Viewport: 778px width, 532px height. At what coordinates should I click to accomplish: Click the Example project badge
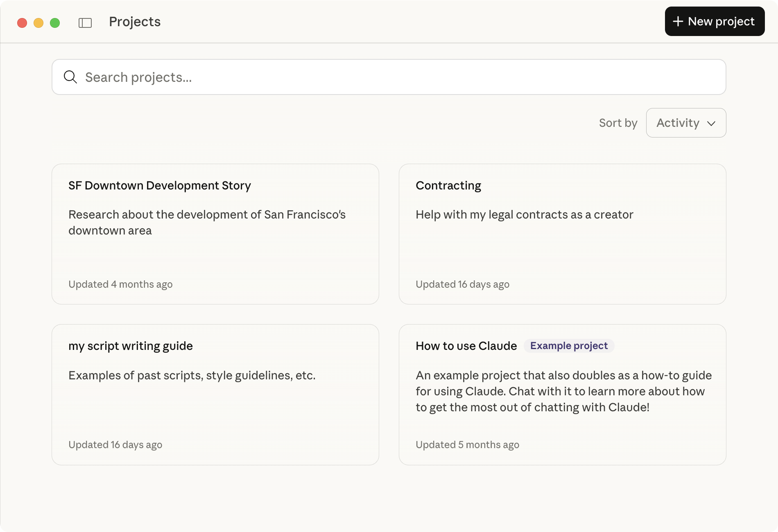569,346
